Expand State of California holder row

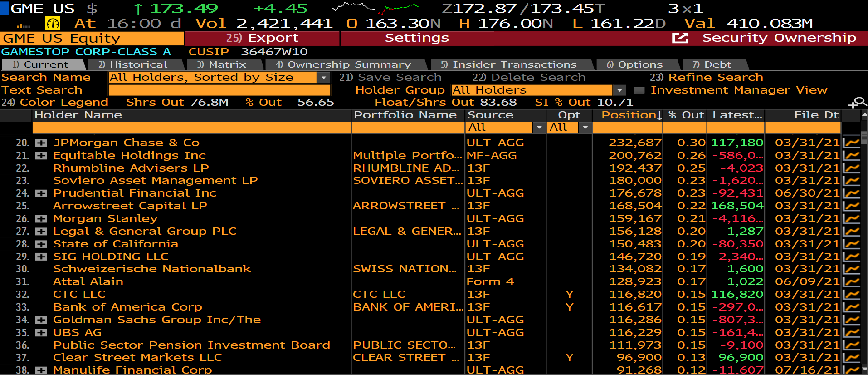[x=41, y=244]
